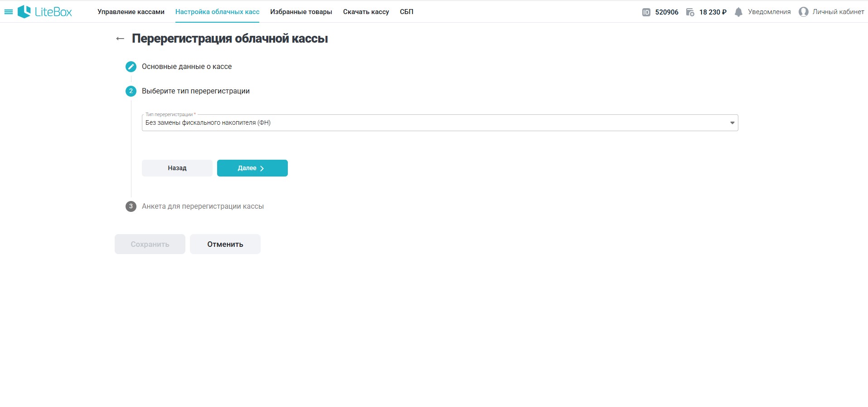
Task: Open Избранные товары menu item
Action: (x=301, y=12)
